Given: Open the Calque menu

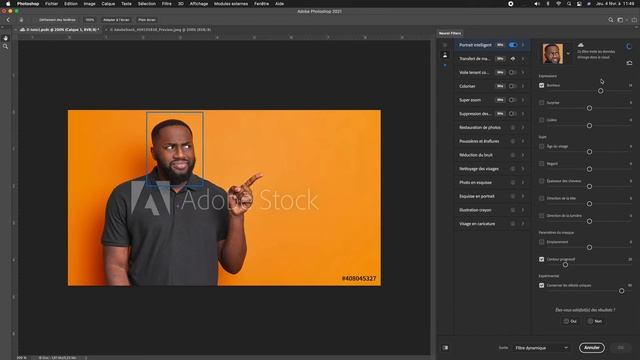Looking at the screenshot, I should tap(108, 4).
